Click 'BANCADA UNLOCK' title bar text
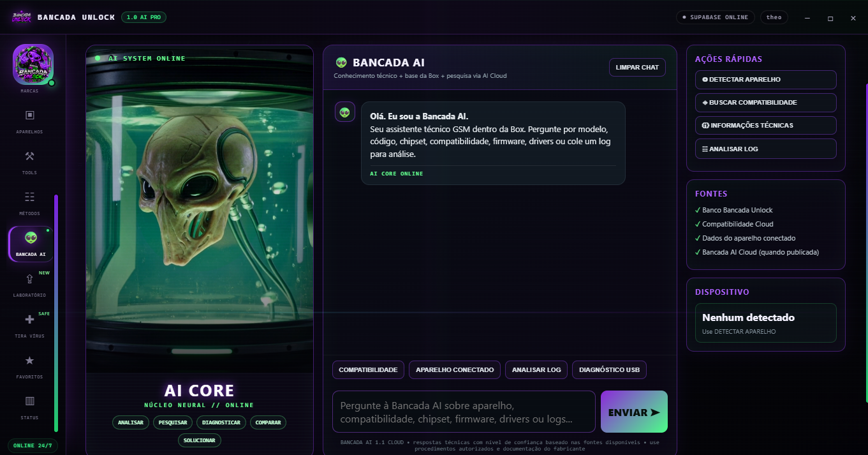This screenshot has height=455, width=868. [x=76, y=17]
